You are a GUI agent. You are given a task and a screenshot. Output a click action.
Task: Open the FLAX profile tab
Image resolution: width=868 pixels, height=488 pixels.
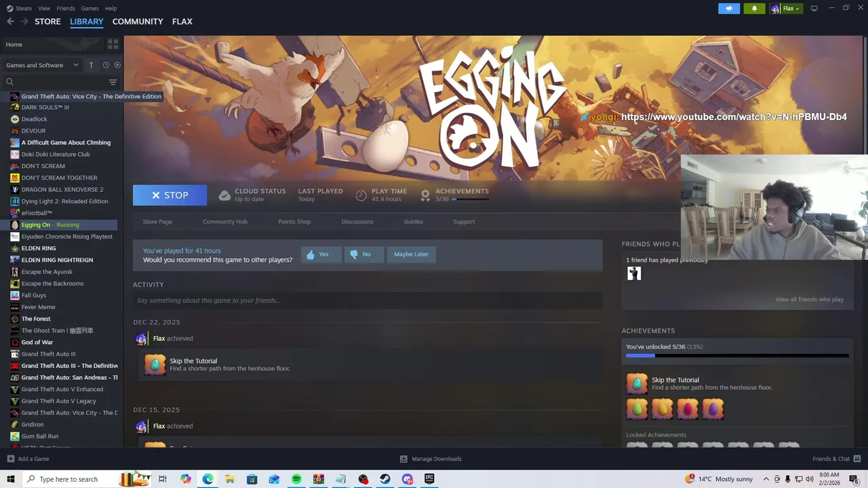point(182,22)
